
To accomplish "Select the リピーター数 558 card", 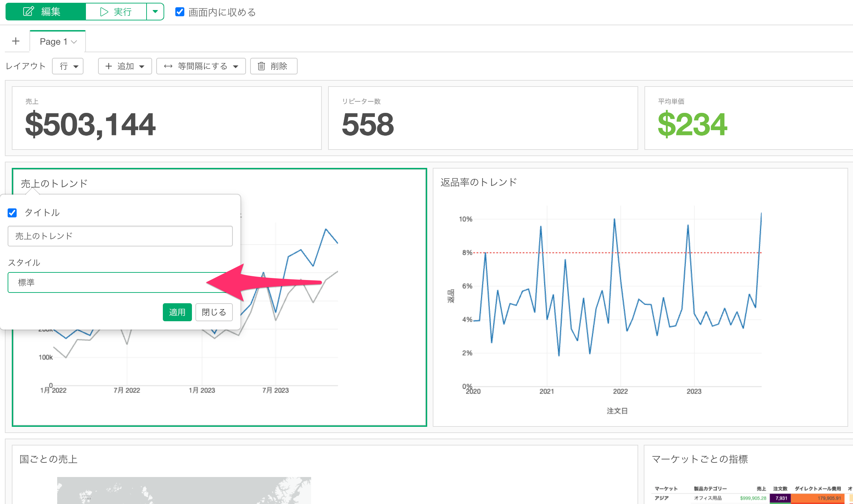I will 483,118.
